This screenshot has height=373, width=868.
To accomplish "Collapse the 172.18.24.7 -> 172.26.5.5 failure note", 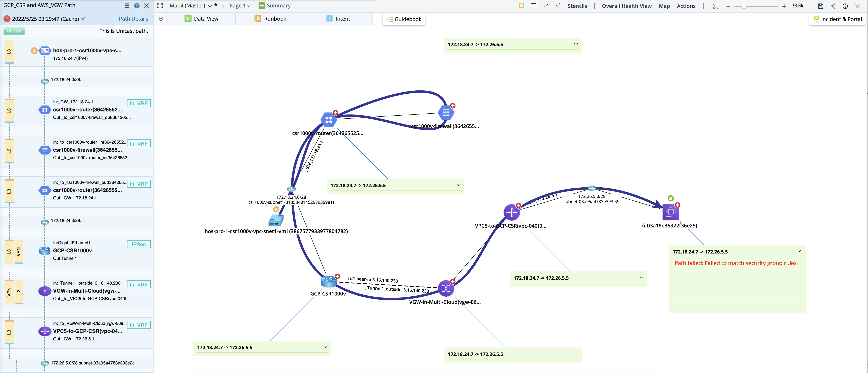I will click(801, 251).
